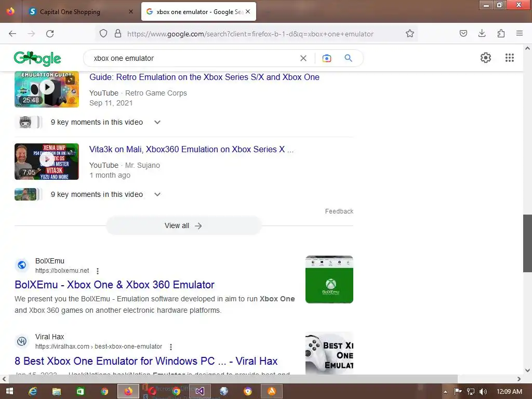View site security padlock info

[118, 34]
